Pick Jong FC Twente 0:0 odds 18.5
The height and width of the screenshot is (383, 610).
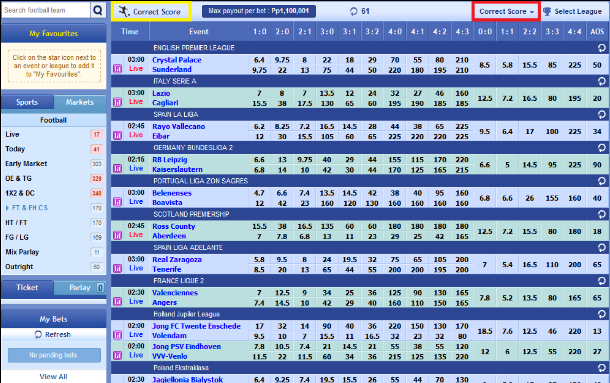coord(484,331)
